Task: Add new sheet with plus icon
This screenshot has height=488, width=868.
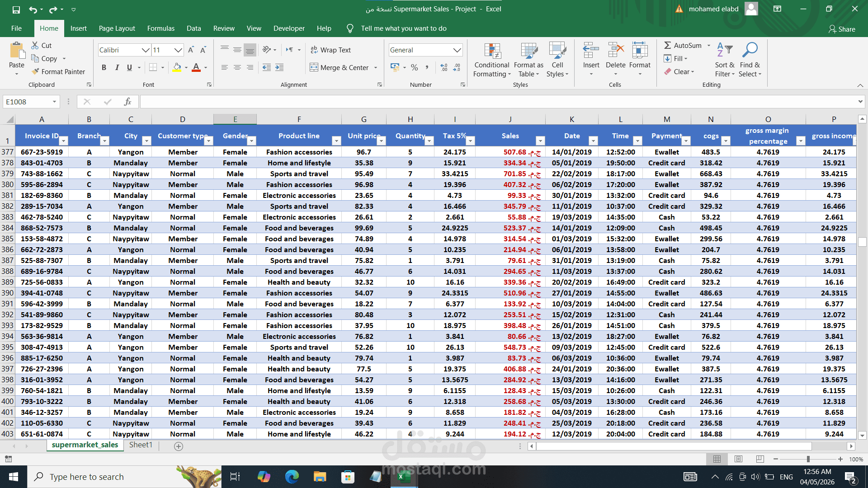Action: (179, 446)
